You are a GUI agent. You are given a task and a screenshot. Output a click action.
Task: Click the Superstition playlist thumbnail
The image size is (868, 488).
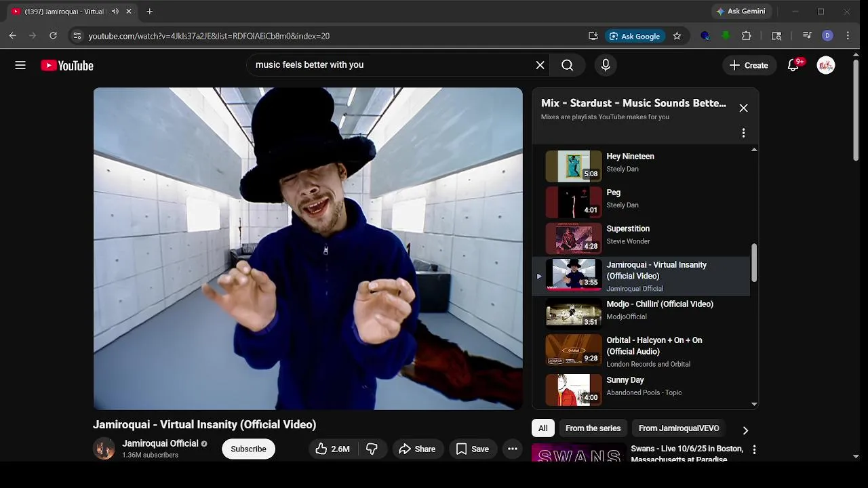(574, 238)
